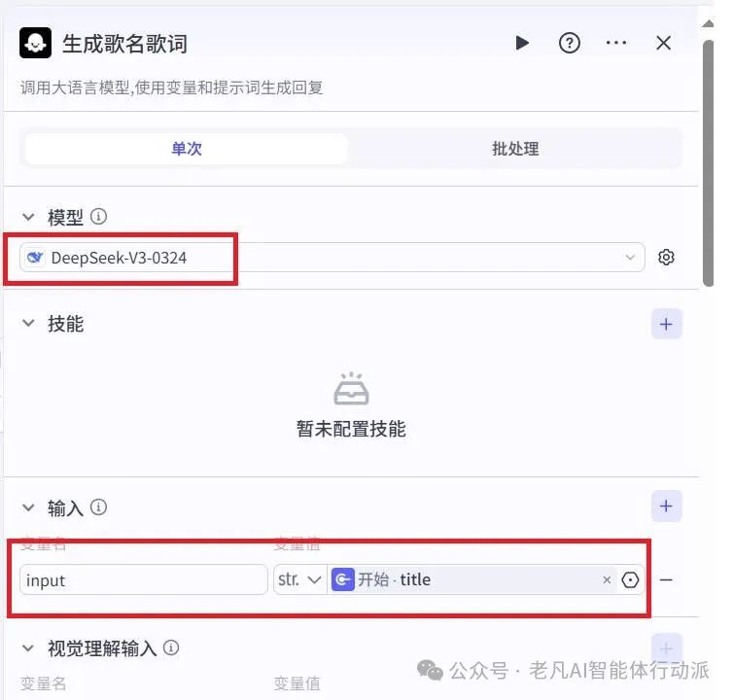The height and width of the screenshot is (700, 733).
Task: Clear the 开始 - title value
Action: (x=607, y=579)
